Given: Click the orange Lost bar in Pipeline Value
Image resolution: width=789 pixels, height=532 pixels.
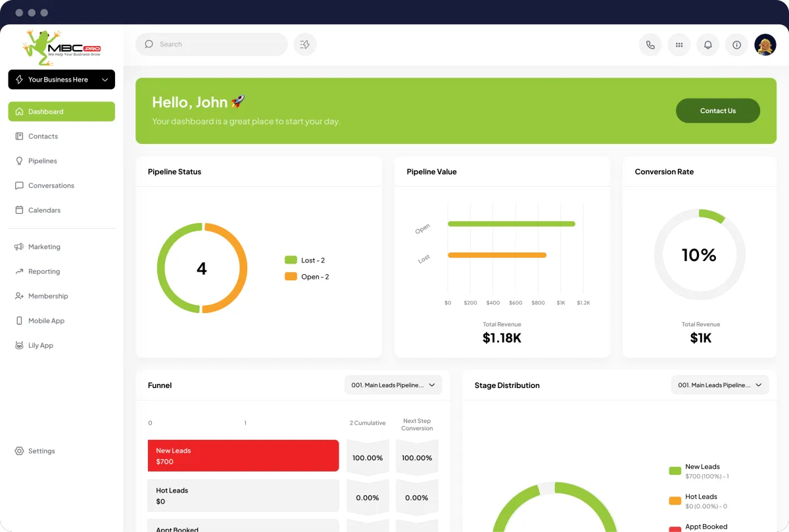Looking at the screenshot, I should pos(497,255).
